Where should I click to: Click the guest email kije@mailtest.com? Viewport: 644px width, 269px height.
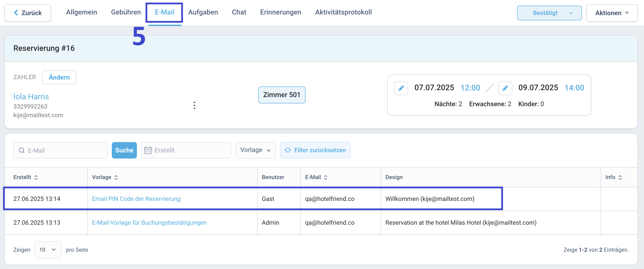point(38,115)
